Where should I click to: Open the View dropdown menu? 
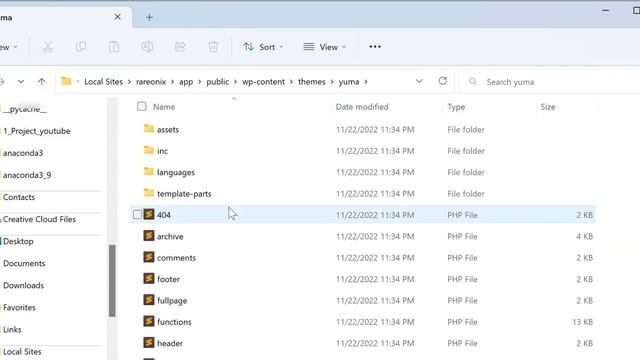[x=324, y=47]
